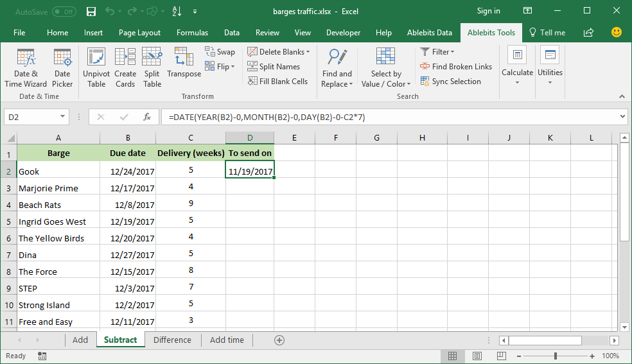Toggle the AutoSave switch

click(64, 12)
